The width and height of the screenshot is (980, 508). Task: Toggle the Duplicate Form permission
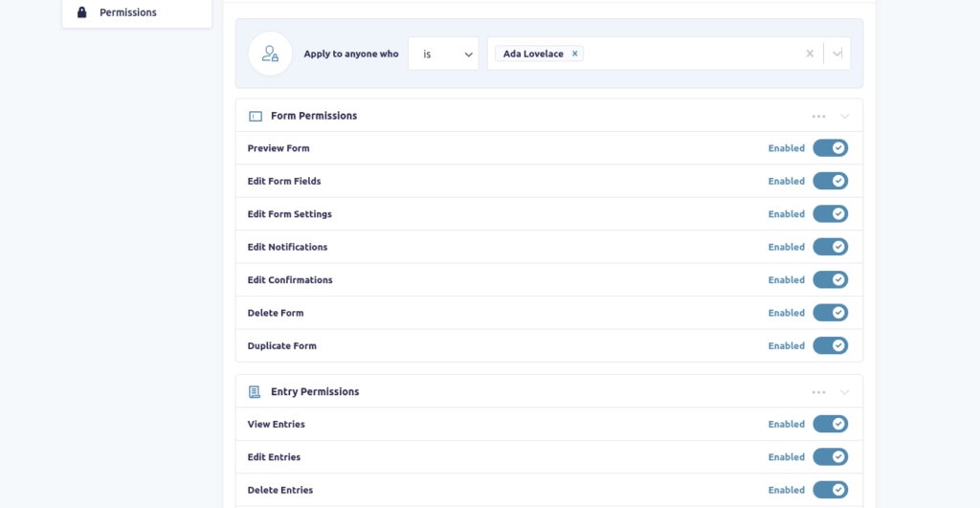pyautogui.click(x=830, y=345)
